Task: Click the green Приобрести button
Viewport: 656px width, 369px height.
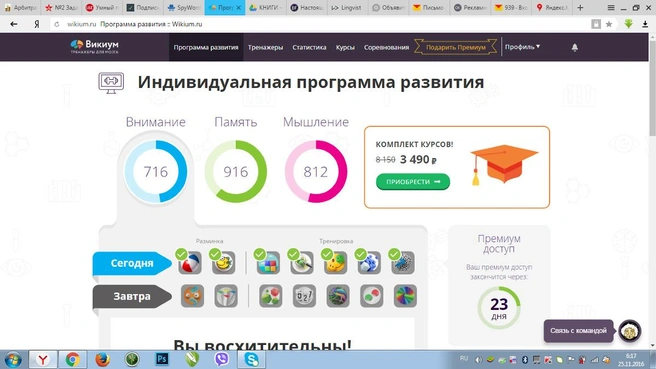Action: (413, 182)
